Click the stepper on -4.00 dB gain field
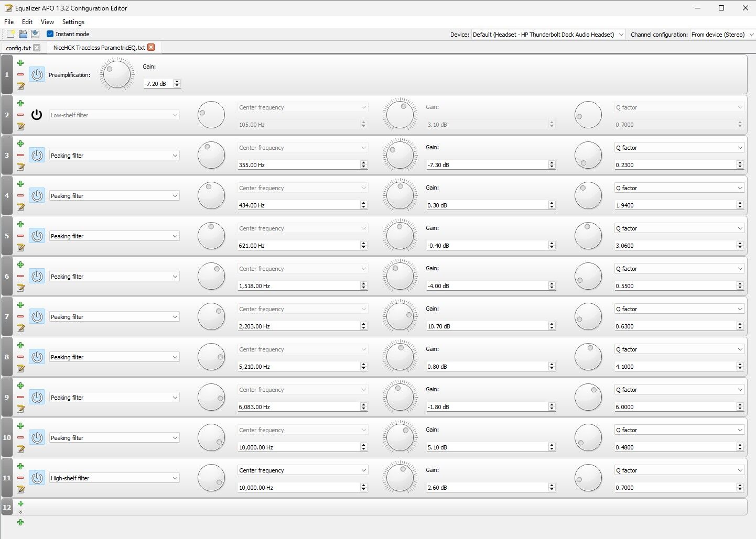756x539 pixels. point(552,286)
